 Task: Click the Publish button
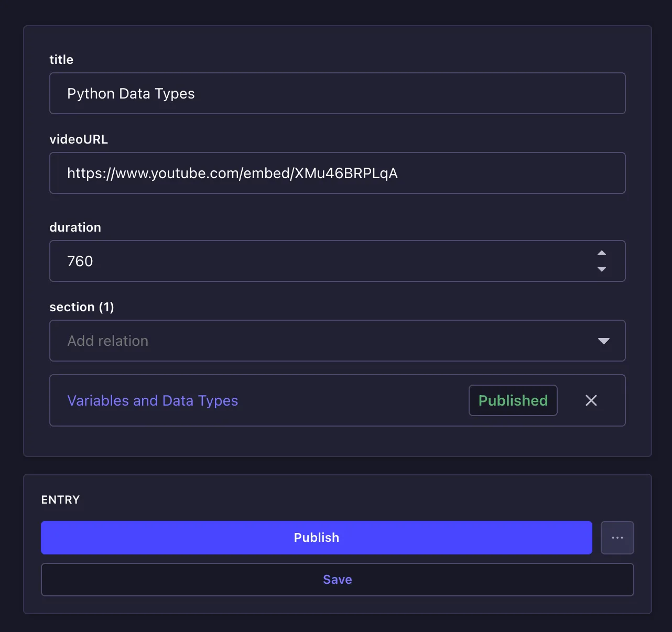[x=316, y=538]
